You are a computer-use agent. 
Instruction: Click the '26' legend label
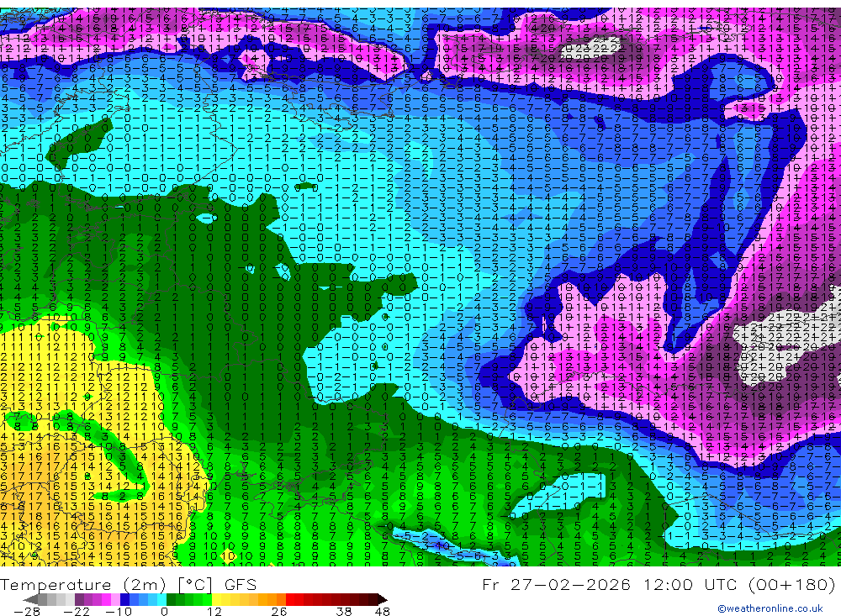[279, 612]
